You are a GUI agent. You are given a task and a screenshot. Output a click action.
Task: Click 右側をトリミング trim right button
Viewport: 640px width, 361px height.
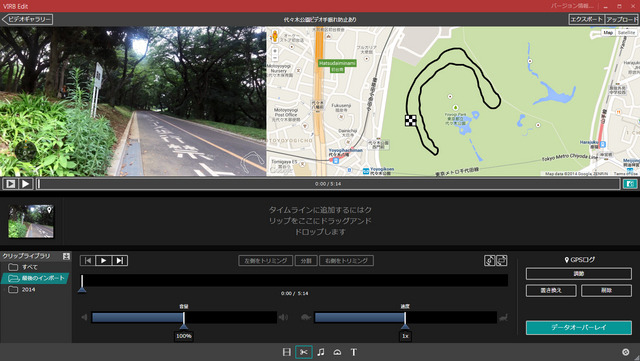pyautogui.click(x=346, y=261)
